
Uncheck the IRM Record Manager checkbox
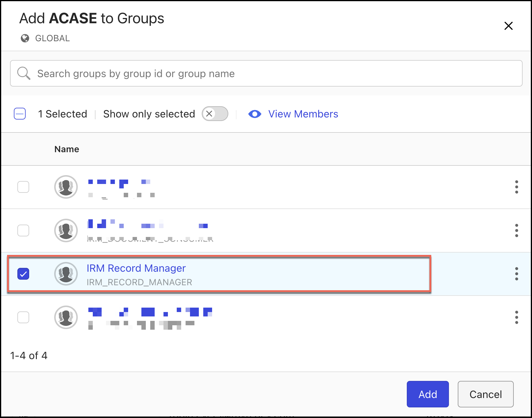23,274
